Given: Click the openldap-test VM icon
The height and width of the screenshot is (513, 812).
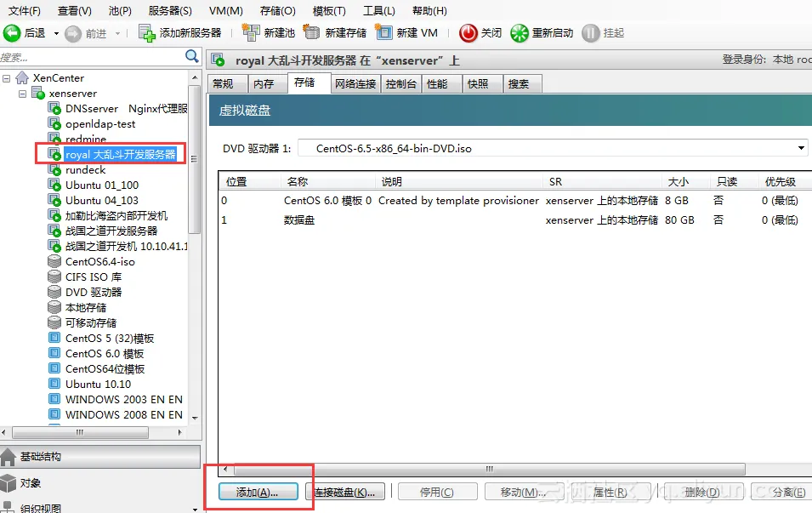Looking at the screenshot, I should 54,124.
